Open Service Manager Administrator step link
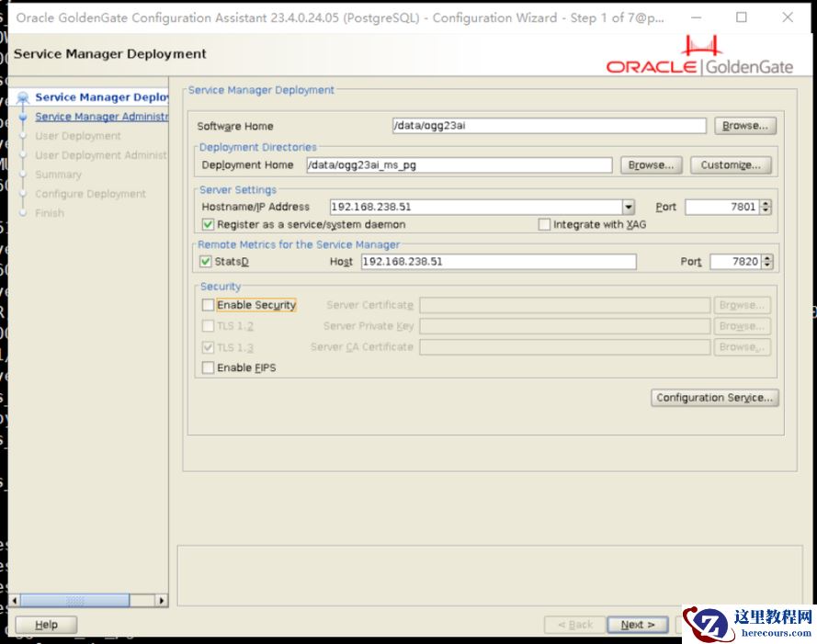Viewport: 817px width, 644px height. 101,117
